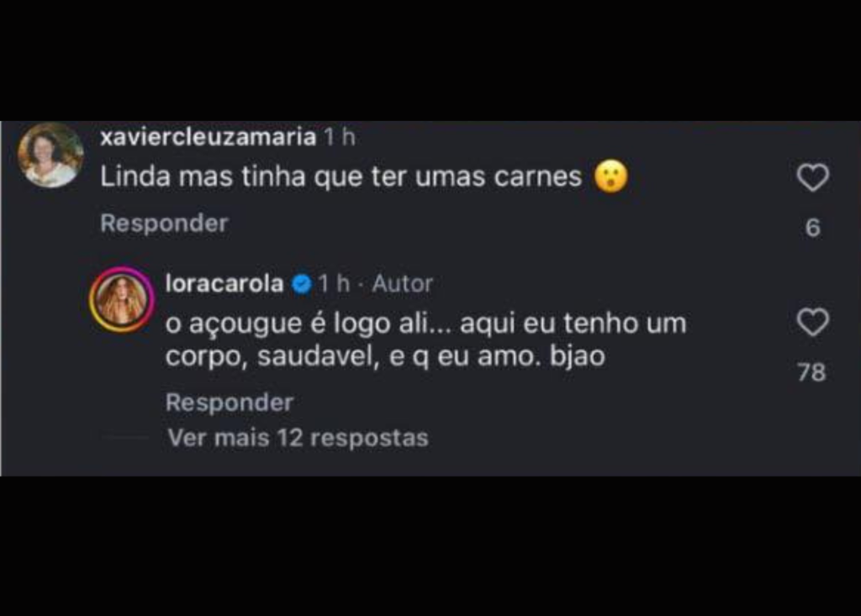Click the '1 h' timestamp after xaviercleuzamaria
Viewport: 861px width, 616px height.
pyautogui.click(x=339, y=137)
